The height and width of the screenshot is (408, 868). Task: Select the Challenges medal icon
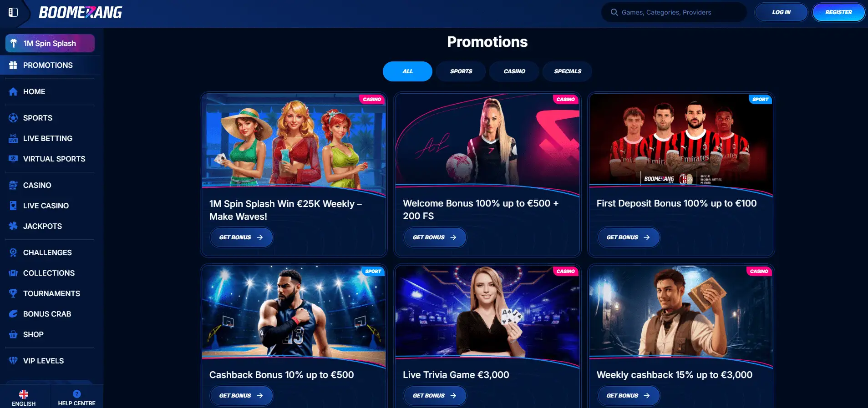(x=13, y=252)
